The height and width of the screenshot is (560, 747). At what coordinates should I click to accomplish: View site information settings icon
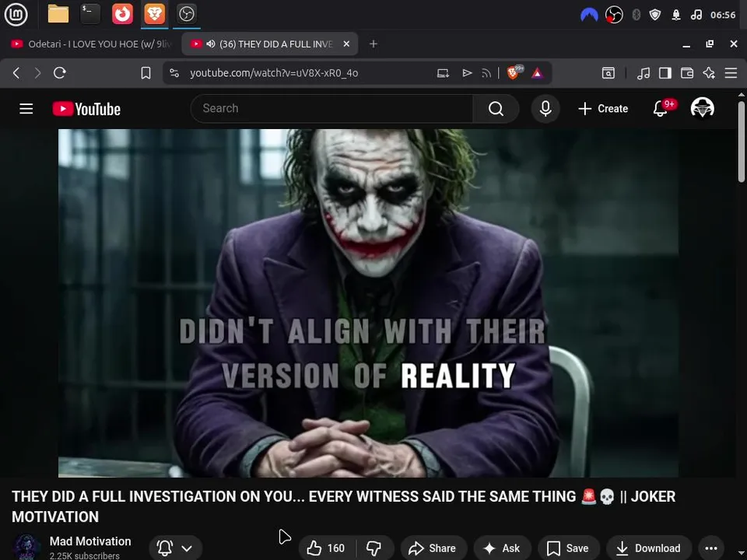[174, 73]
